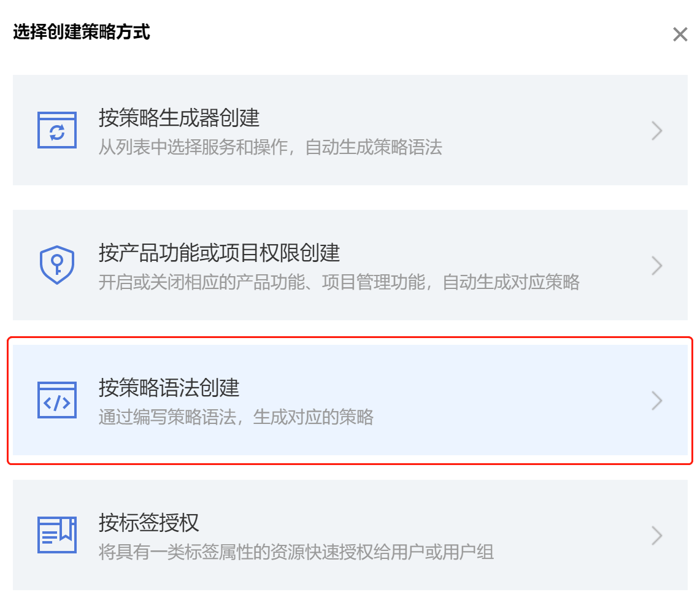Click the policy generator refresh-window icon

57,130
